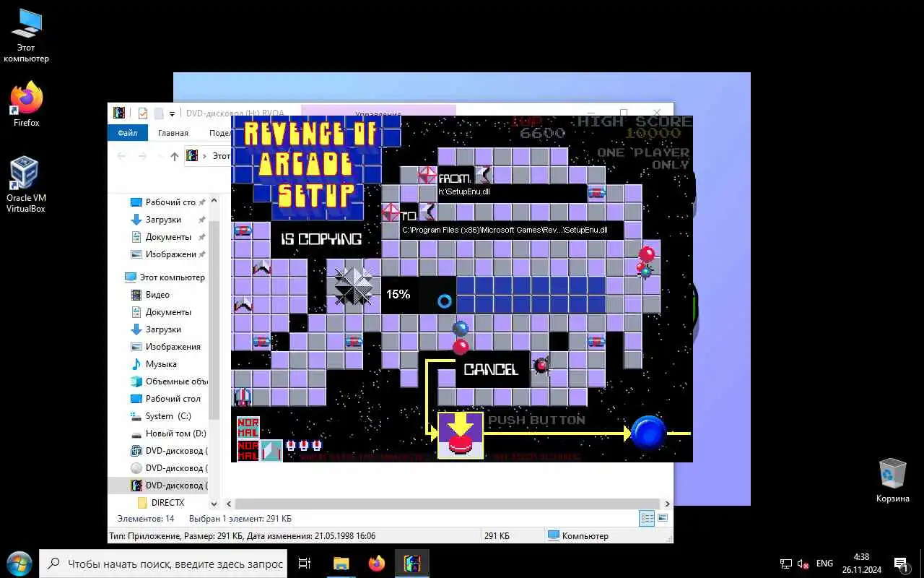924x578 pixels.
Task: Click the navigation pane scroll down arrow
Action: click(x=214, y=504)
